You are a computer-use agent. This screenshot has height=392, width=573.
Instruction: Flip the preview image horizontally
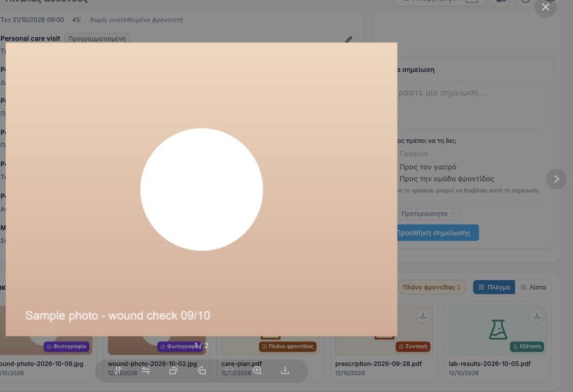coord(146,371)
